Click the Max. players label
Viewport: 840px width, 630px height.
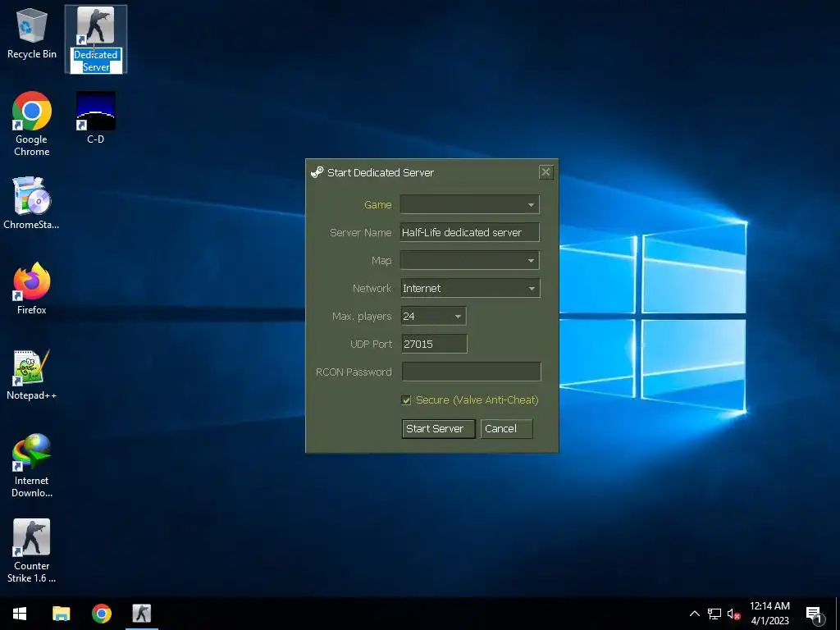[x=362, y=316]
